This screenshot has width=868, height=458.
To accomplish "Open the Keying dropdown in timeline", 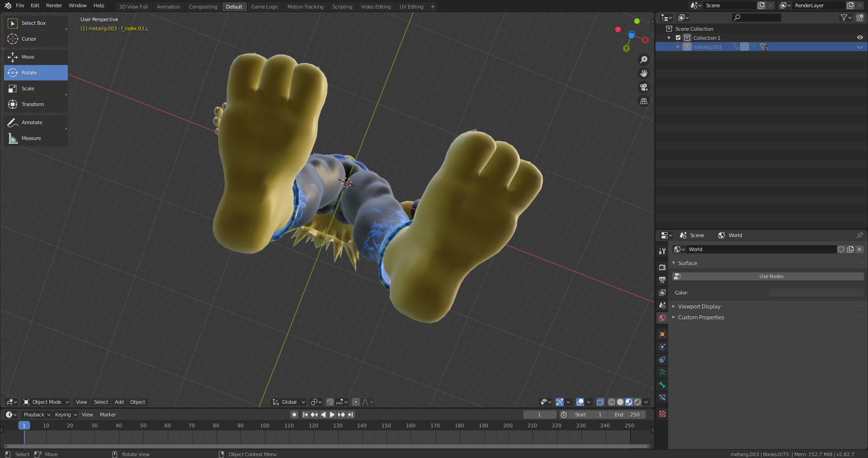I will [x=66, y=415].
